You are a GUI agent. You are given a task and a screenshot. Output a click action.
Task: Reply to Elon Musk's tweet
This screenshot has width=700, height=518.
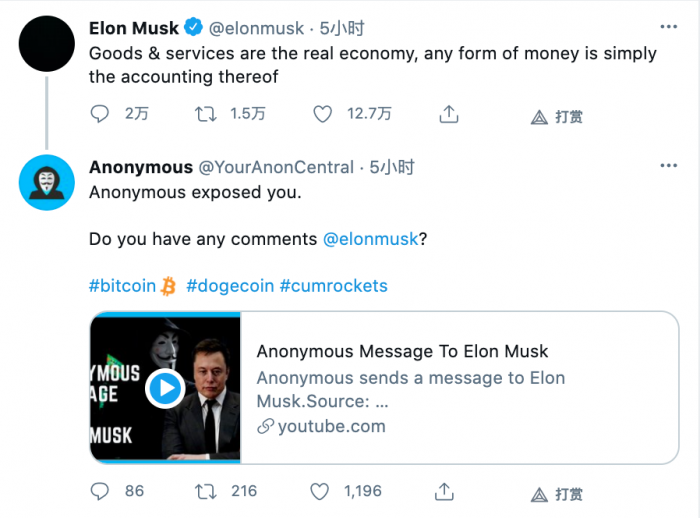tap(100, 115)
